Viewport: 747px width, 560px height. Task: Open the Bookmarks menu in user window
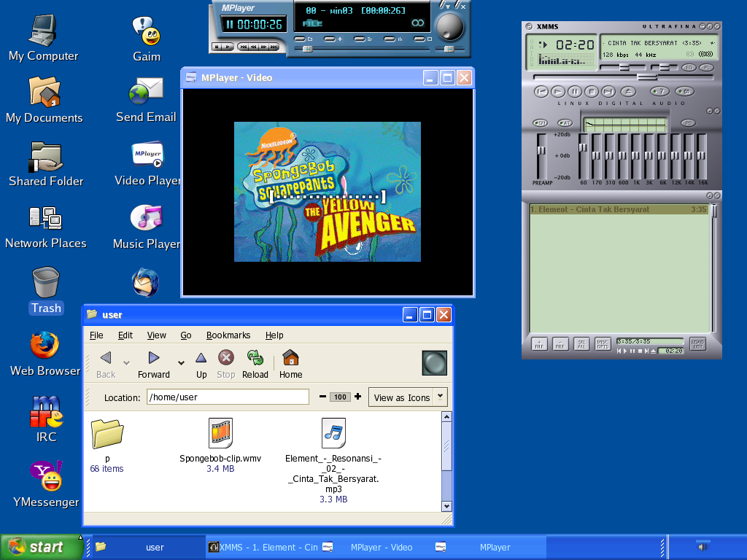(228, 335)
